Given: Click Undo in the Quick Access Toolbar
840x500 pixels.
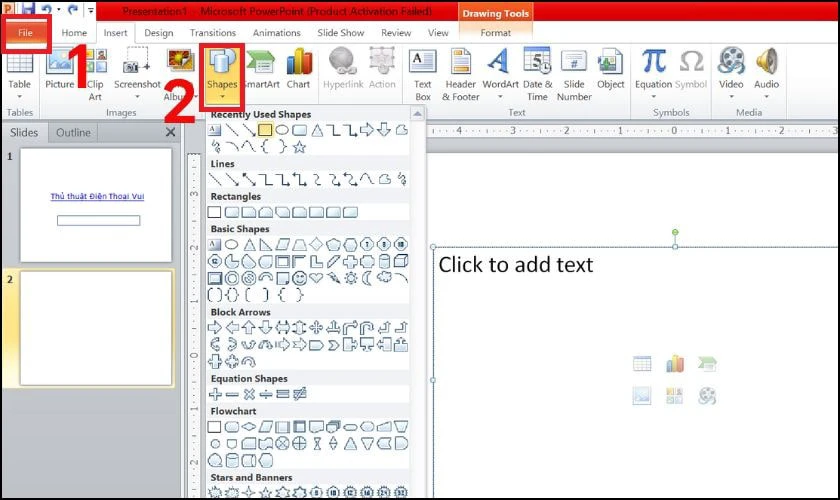Looking at the screenshot, I should (47, 9).
